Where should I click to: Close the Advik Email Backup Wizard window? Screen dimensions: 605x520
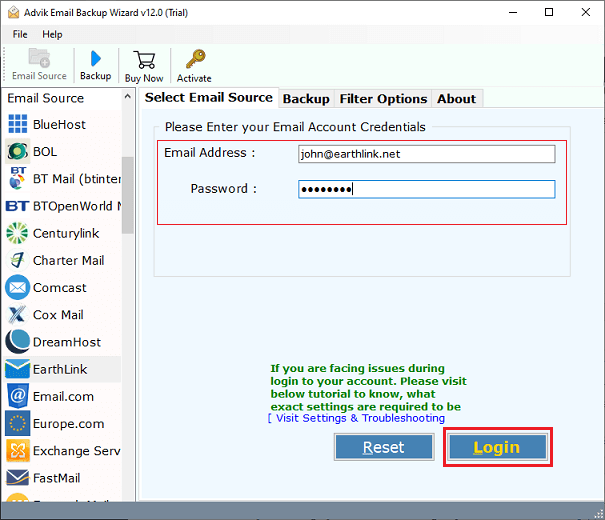point(586,12)
